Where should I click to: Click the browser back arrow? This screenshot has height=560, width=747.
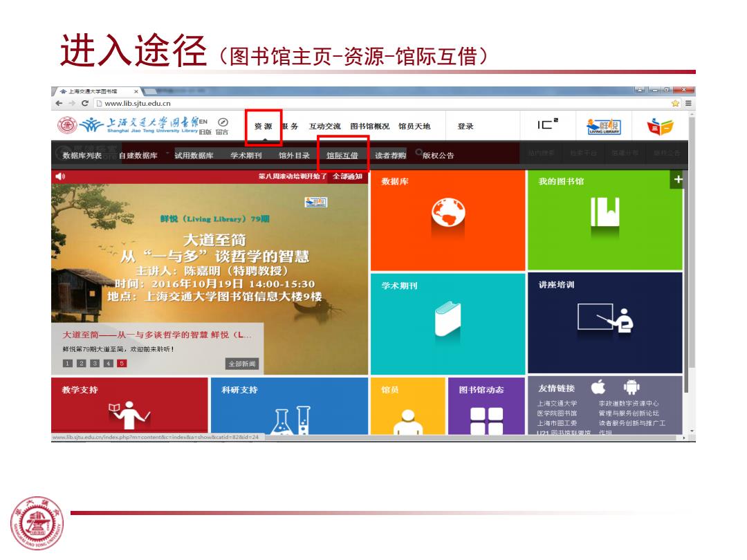59,103
